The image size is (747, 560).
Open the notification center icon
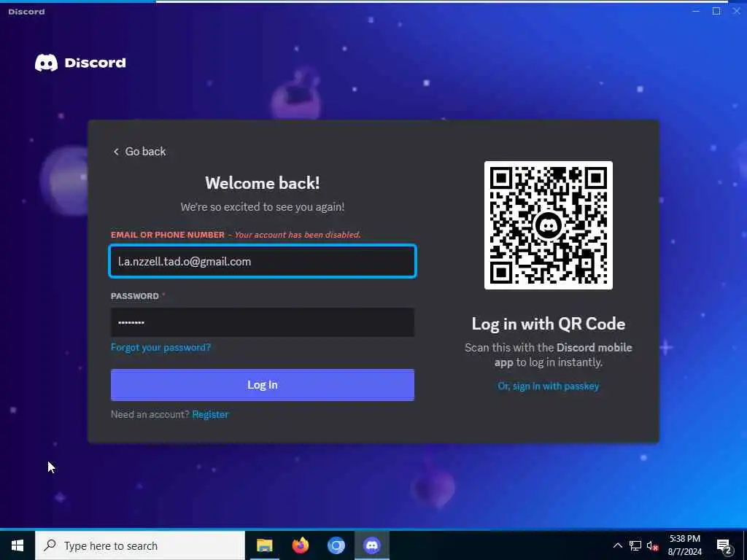point(724,545)
